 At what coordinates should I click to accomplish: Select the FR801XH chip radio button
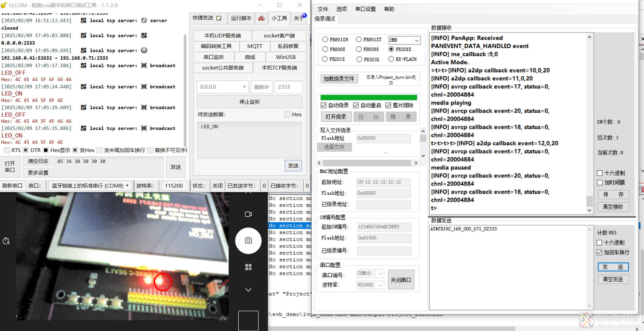325,39
